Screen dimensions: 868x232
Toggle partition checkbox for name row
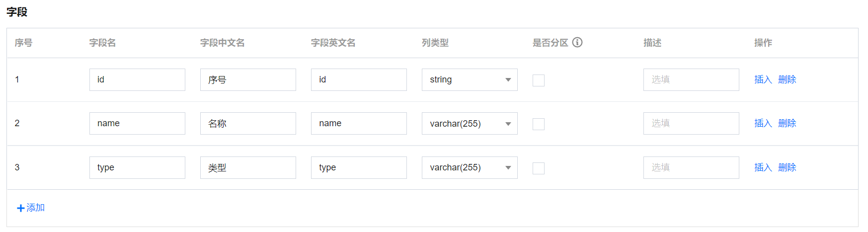pyautogui.click(x=538, y=124)
